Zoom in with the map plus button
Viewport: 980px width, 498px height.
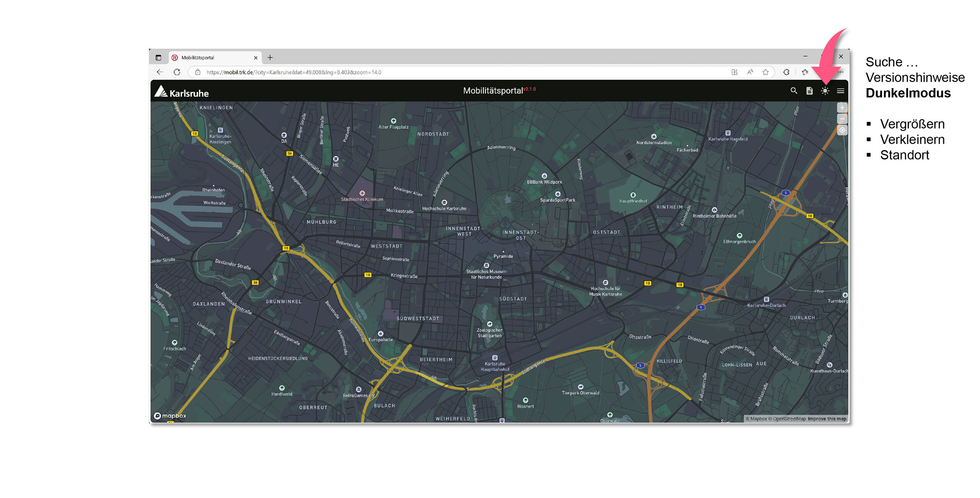coord(842,108)
